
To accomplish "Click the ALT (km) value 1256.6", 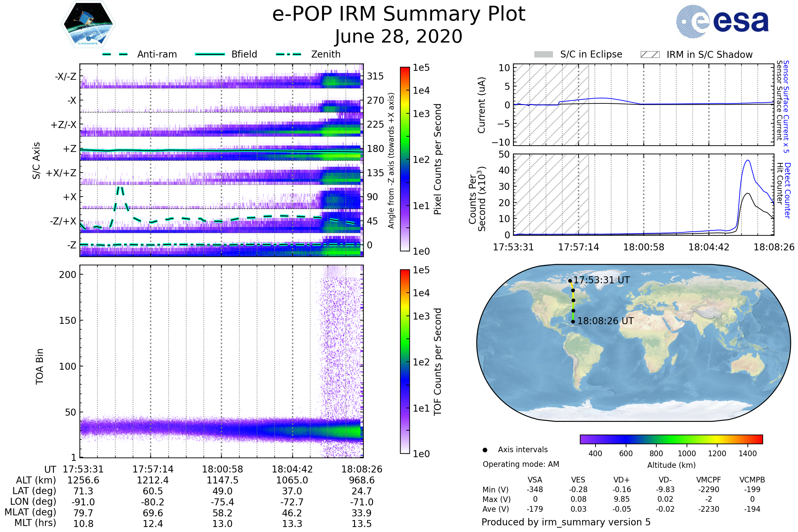I will click(x=83, y=480).
